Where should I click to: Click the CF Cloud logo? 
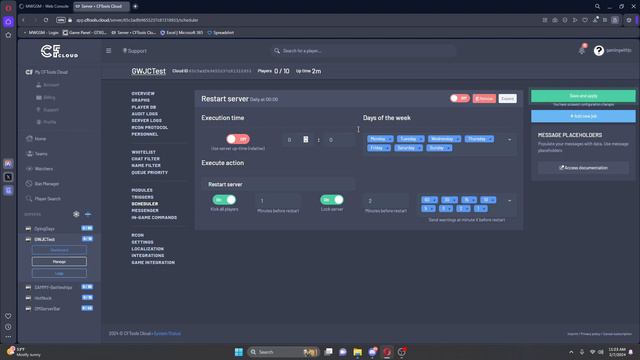point(59,51)
